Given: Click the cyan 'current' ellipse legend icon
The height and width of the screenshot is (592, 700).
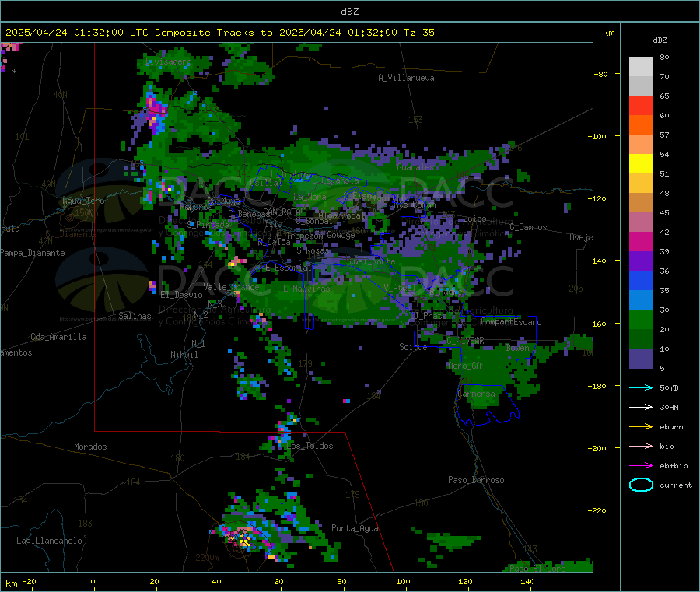Looking at the screenshot, I should (x=641, y=485).
